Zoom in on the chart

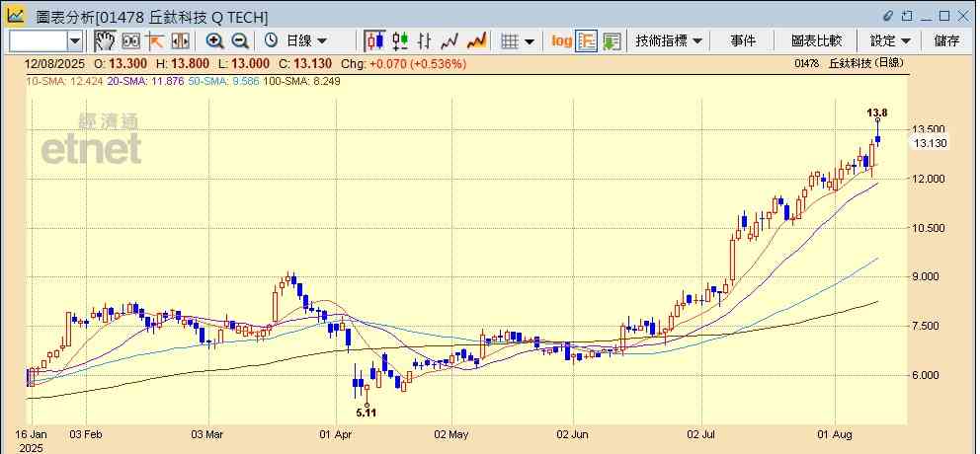[215, 41]
